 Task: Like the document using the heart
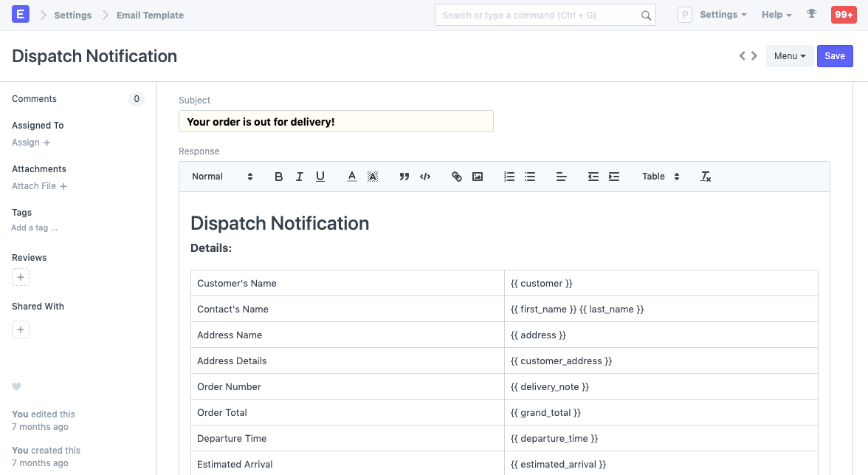click(16, 386)
